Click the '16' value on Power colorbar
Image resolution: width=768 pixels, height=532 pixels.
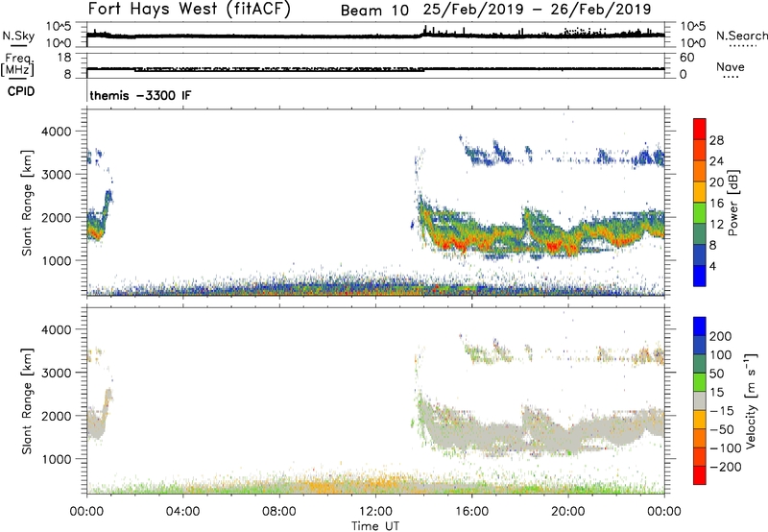point(716,204)
